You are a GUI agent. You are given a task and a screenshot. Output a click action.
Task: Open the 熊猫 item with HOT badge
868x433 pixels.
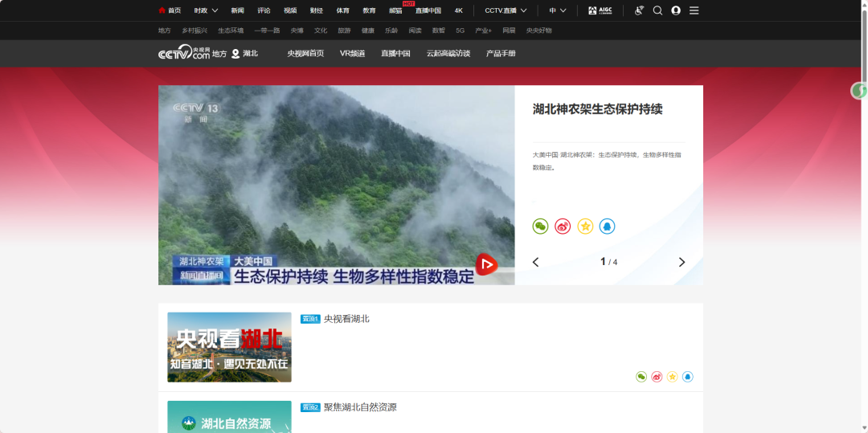(395, 10)
